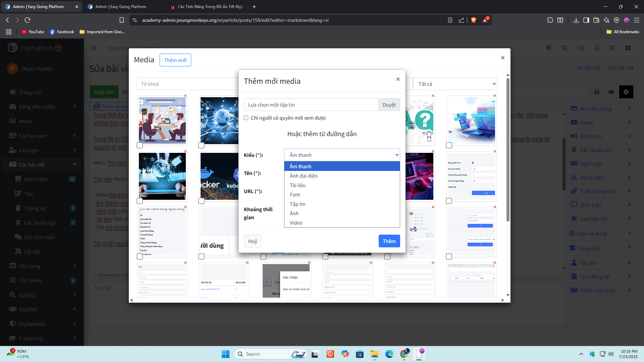644x362 pixels.
Task: Open the apps grid icon in top bar
Action: 628,48
